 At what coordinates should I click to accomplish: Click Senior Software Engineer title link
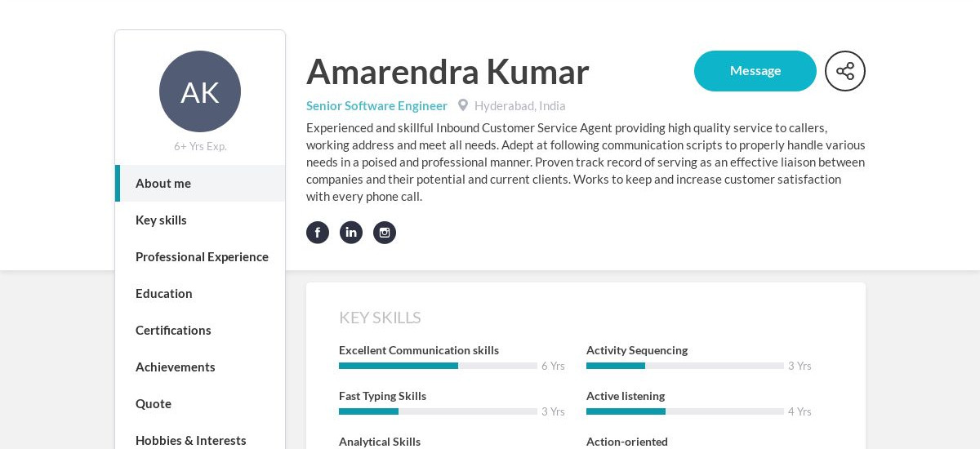click(376, 105)
